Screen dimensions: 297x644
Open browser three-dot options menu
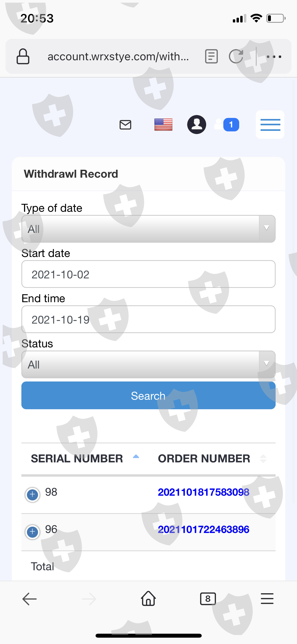click(274, 57)
